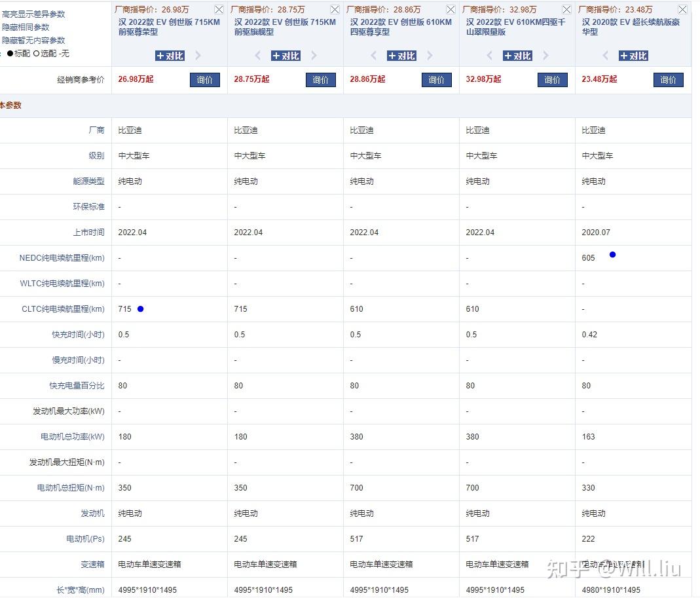
Task: Select the 能源类型 row label
Action: click(x=88, y=181)
